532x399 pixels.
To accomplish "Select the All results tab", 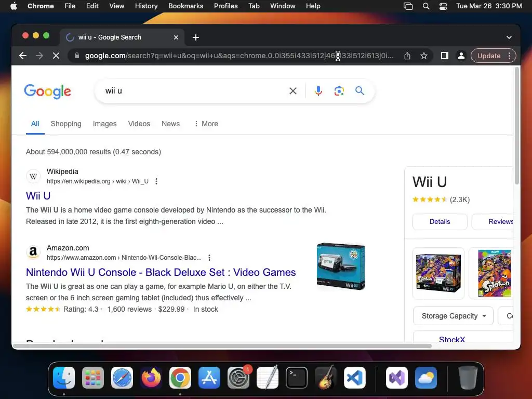I will point(35,124).
